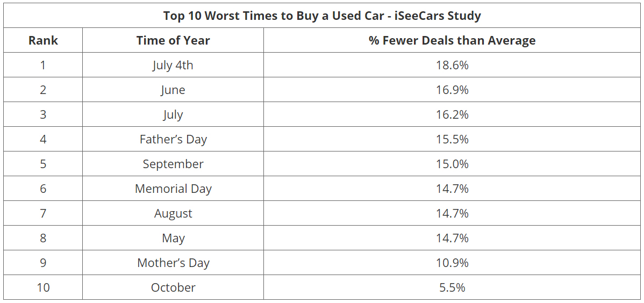Screen dimensions: 644x303
Task: Click the % Fewer Deals than Average header
Action: 452,40
